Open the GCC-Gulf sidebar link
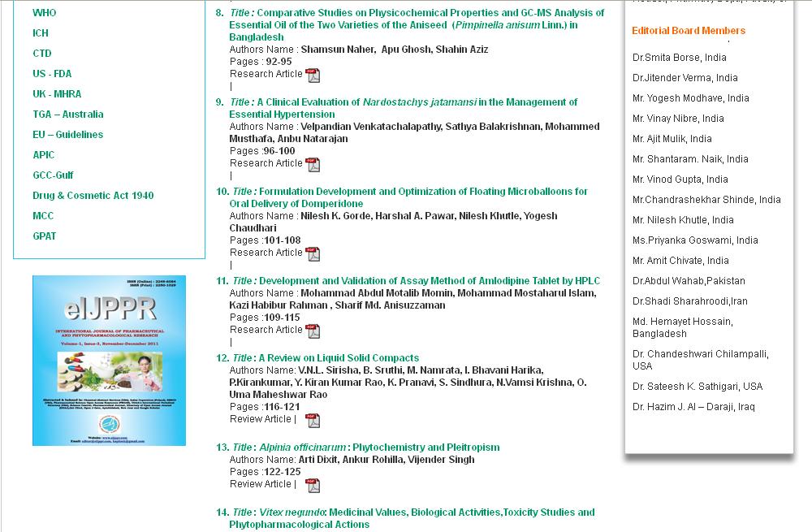This screenshot has height=532, width=812. (53, 175)
